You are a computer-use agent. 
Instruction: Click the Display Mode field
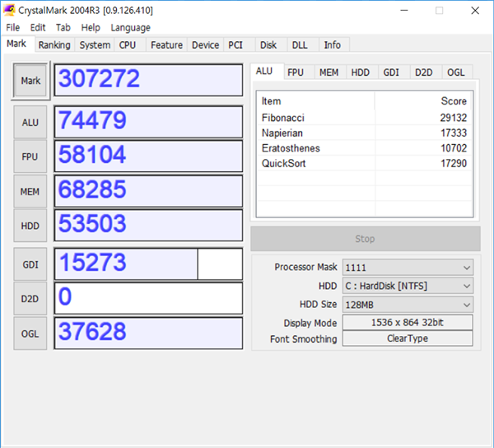point(408,323)
